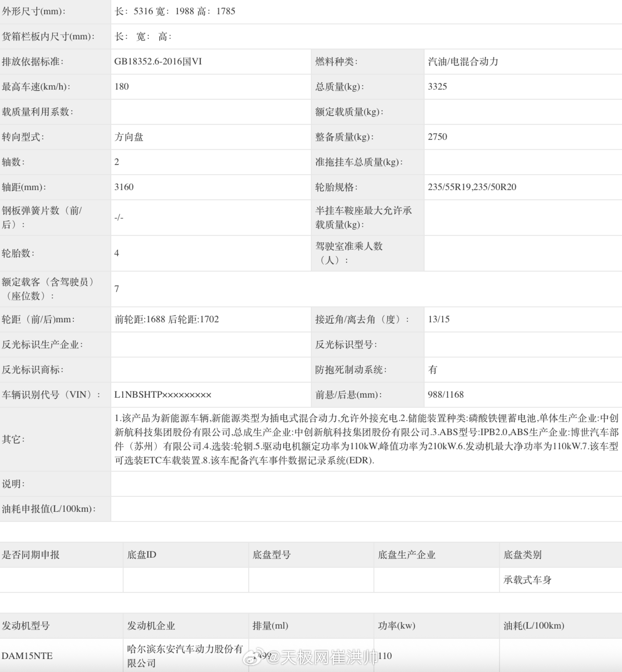Select engine maker 哈尔滨东安汽车动力股份有限公司
The image size is (622, 672).
pyautogui.click(x=185, y=656)
